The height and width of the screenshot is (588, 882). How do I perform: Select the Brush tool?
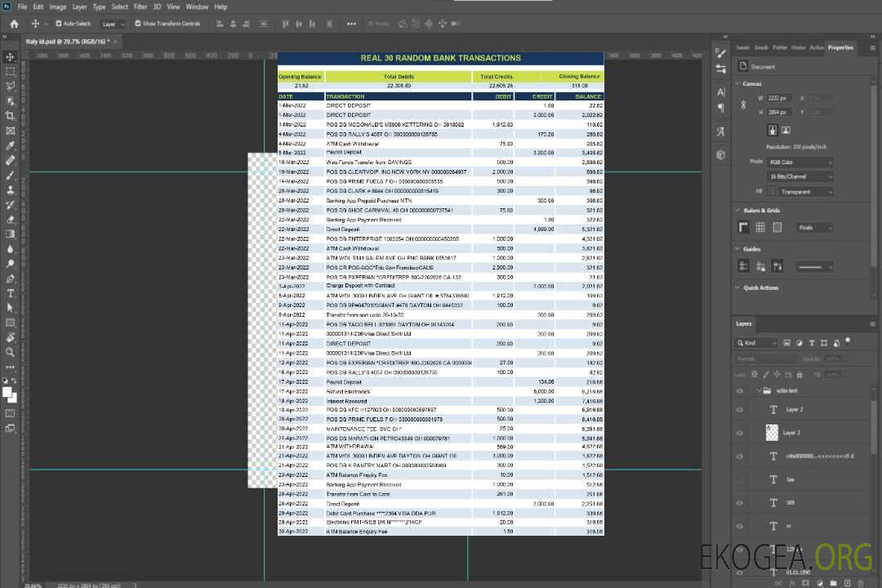tap(10, 175)
